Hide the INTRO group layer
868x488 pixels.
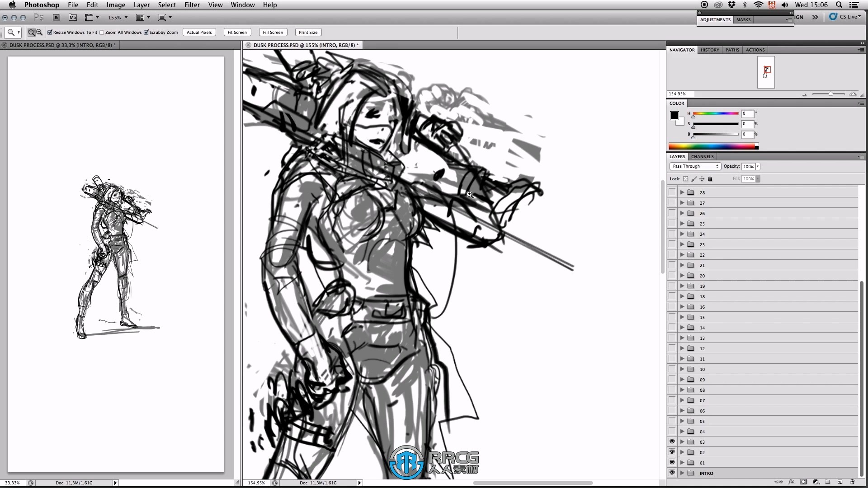pos(672,473)
